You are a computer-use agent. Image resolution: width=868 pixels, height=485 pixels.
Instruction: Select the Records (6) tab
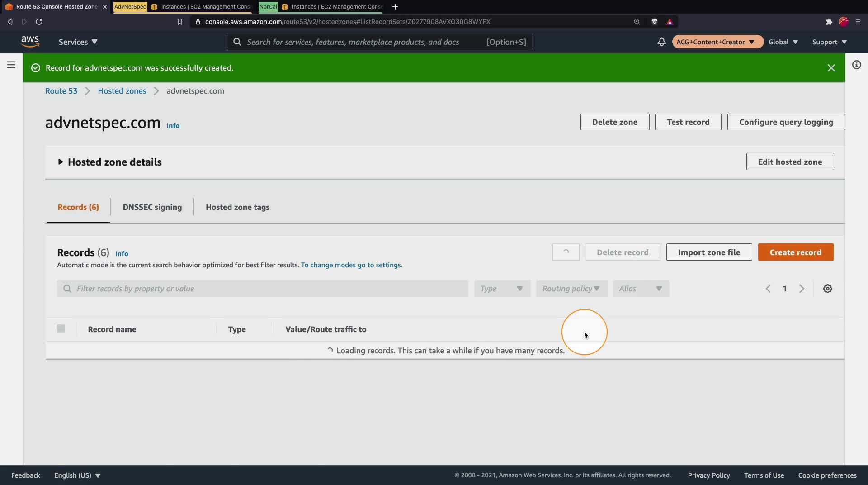tap(78, 207)
